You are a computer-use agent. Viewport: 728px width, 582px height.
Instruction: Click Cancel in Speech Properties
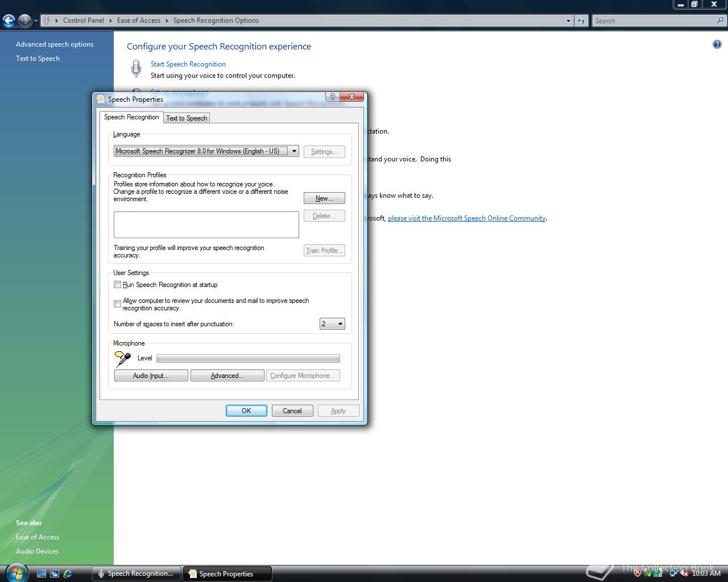point(292,411)
